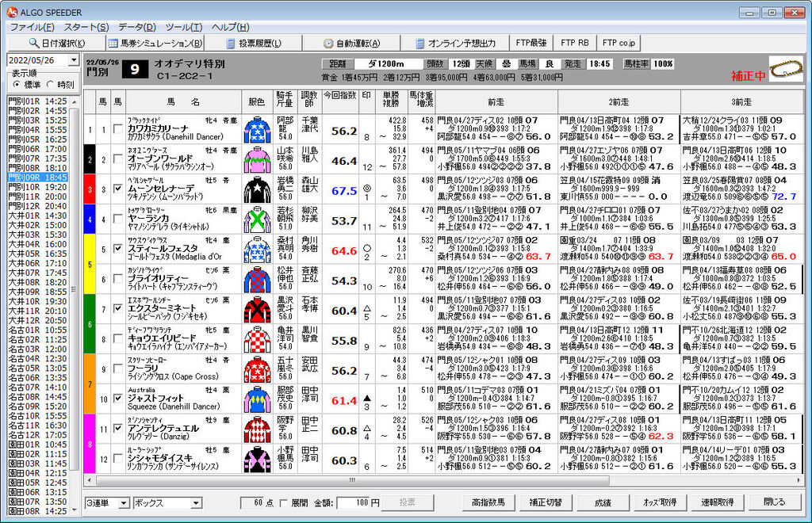The image size is (812, 523).
Task: Click FTP co.jp toolbar button
Action: [x=619, y=43]
